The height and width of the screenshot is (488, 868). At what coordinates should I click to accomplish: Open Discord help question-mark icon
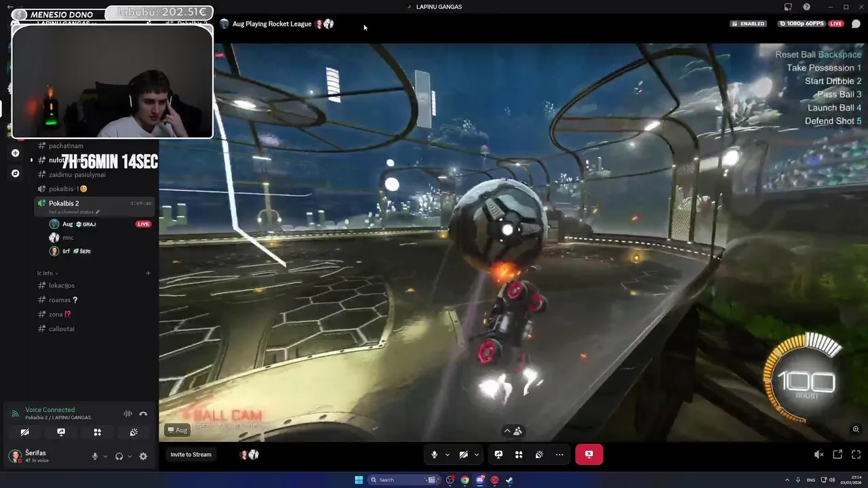click(806, 7)
